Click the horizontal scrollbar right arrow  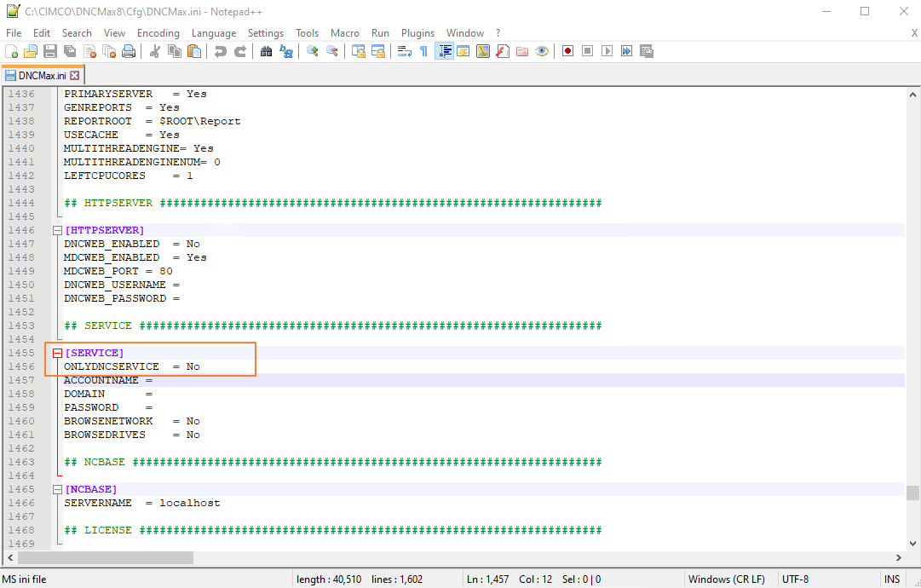pyautogui.click(x=898, y=556)
